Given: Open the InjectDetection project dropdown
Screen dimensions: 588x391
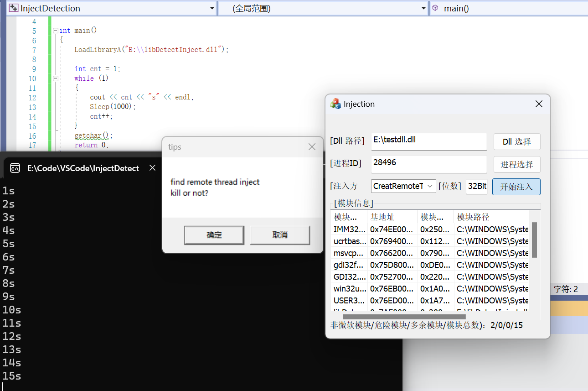Looking at the screenshot, I should point(212,8).
